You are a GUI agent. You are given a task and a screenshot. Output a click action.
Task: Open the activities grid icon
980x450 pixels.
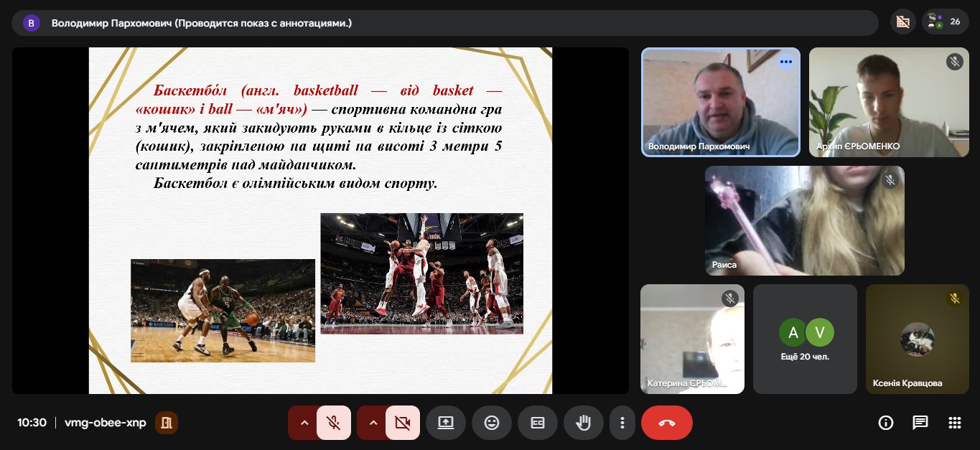[954, 423]
